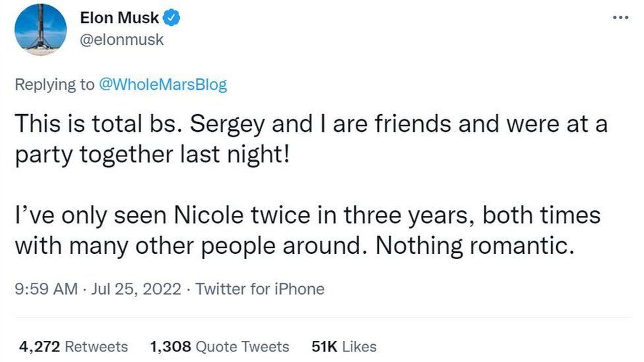Viewport: 644px width, 362px height.
Task: Click the 9:59 AM timestamp
Action: coord(46,289)
